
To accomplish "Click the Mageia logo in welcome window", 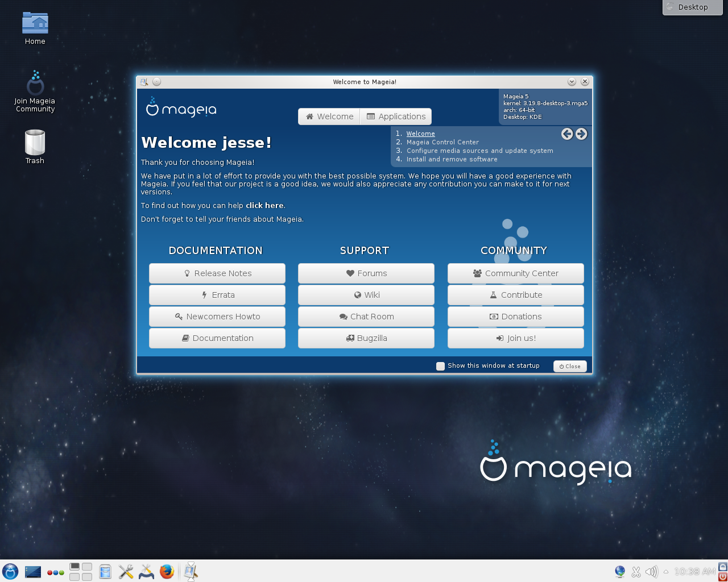I will pyautogui.click(x=181, y=107).
